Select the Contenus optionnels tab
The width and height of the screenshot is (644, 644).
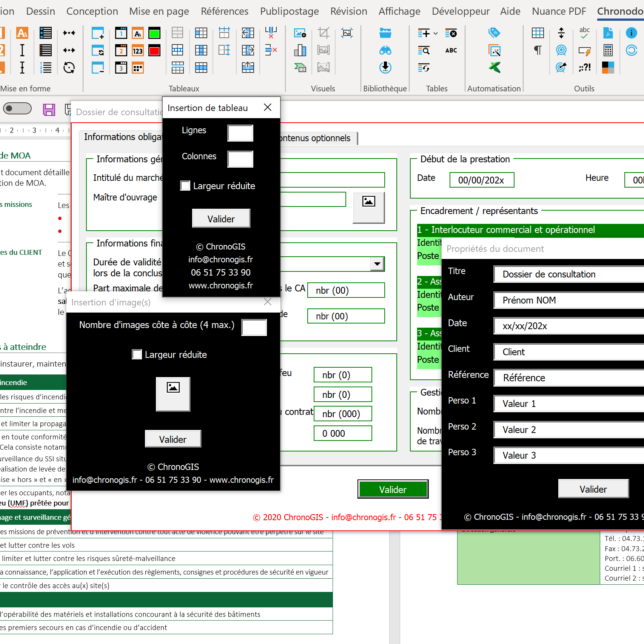[319, 138]
